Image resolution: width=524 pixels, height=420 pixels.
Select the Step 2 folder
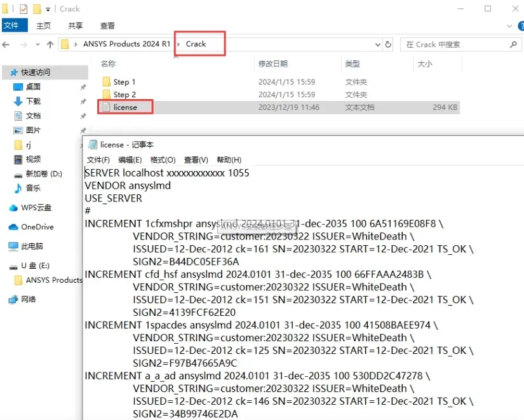pos(124,95)
